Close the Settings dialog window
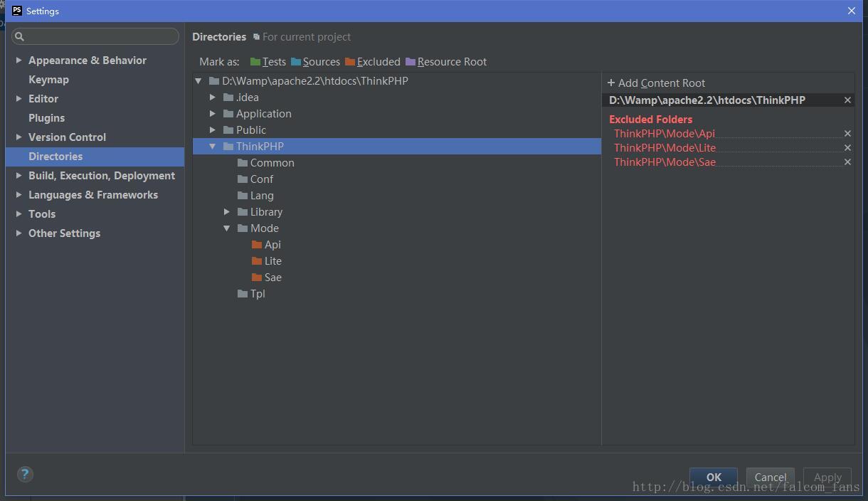 851,11
